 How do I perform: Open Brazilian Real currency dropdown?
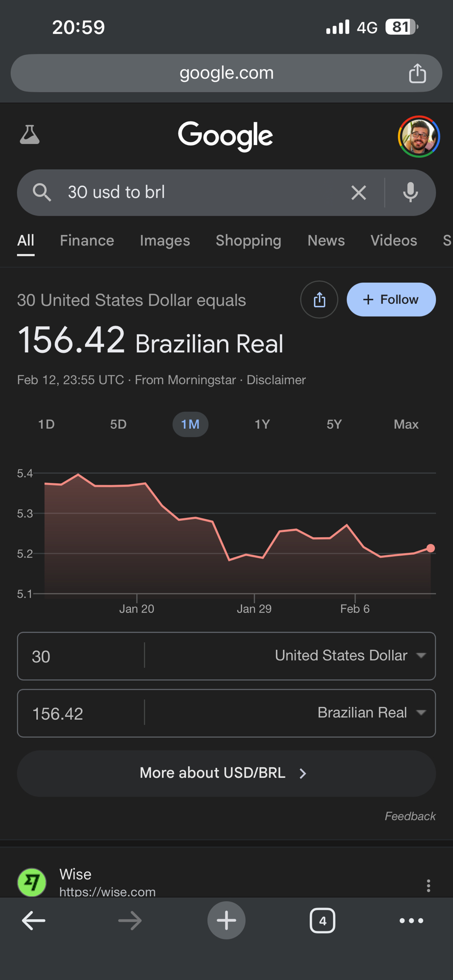coord(370,713)
